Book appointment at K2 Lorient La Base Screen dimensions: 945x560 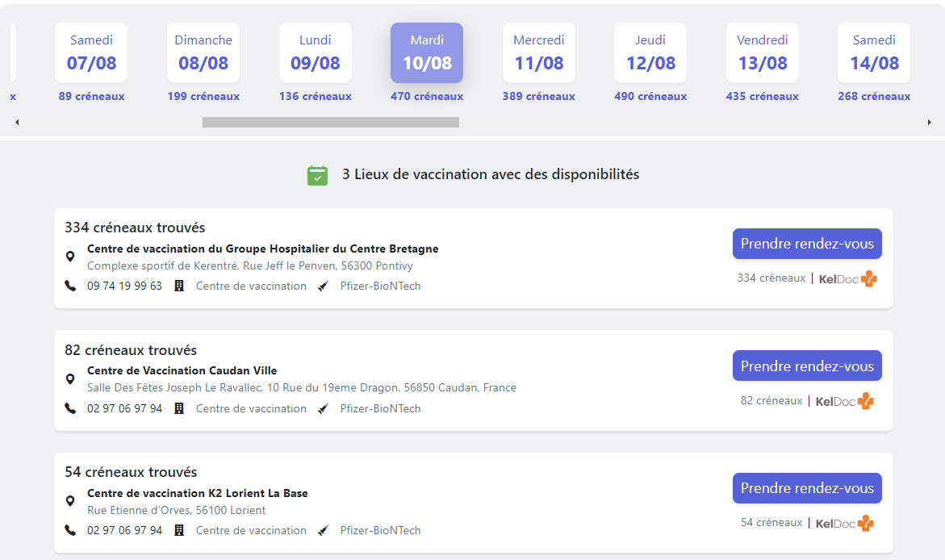coord(807,488)
